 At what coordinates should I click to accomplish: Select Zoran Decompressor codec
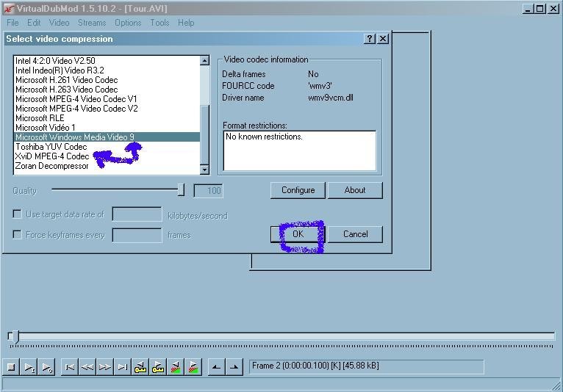[x=107, y=166]
